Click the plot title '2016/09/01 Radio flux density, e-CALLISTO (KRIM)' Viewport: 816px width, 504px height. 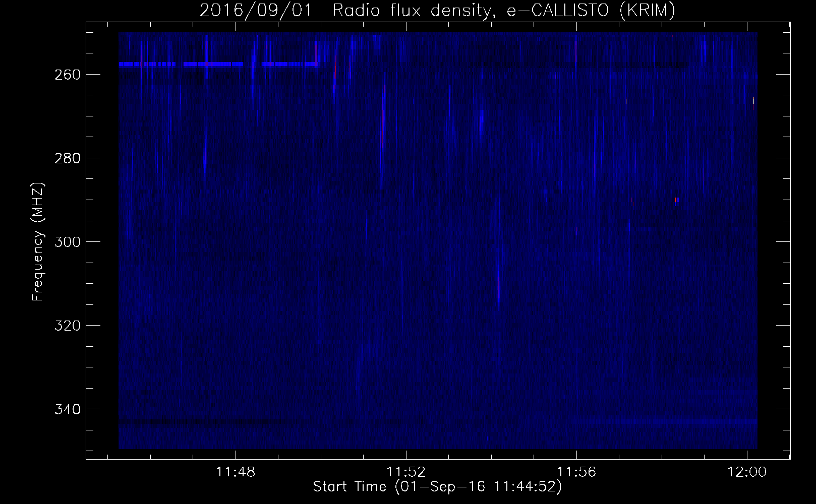(x=437, y=10)
